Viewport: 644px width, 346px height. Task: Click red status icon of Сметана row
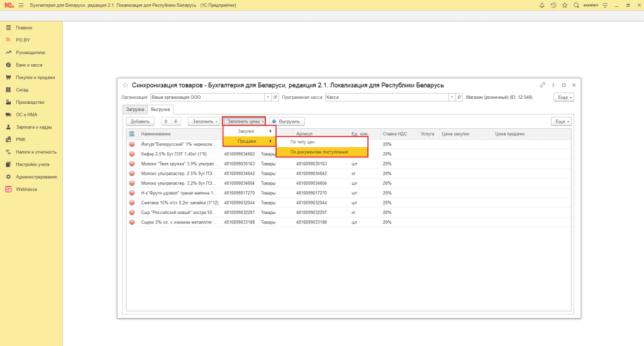132,203
